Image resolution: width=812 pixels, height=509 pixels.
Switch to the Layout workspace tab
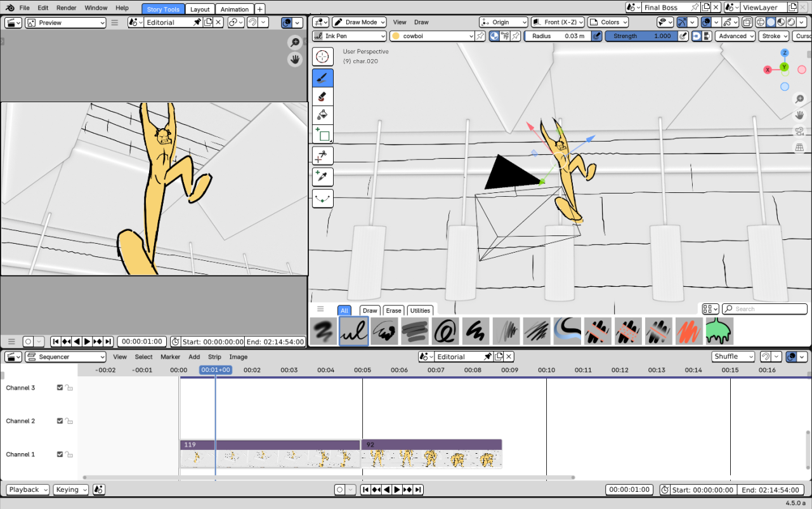200,9
